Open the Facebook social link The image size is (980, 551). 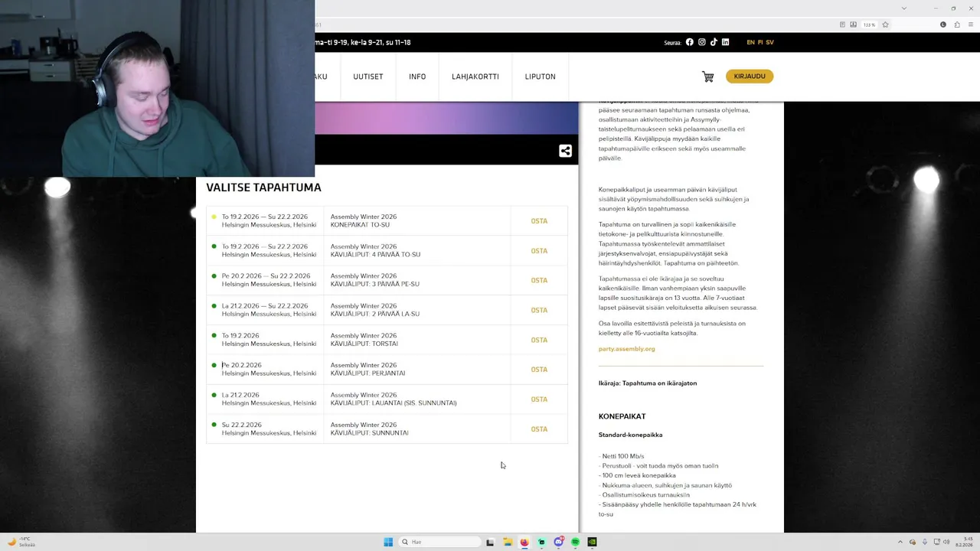(689, 42)
